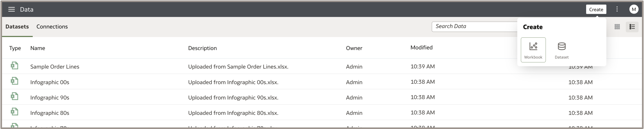Image resolution: width=644 pixels, height=129 pixels.
Task: Select the Datasets tab
Action: point(17,27)
